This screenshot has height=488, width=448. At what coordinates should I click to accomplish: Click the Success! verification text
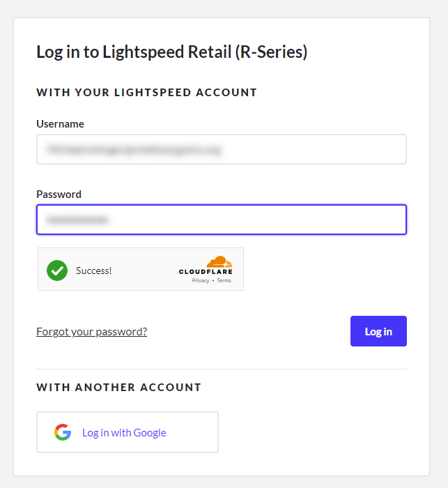tap(93, 270)
